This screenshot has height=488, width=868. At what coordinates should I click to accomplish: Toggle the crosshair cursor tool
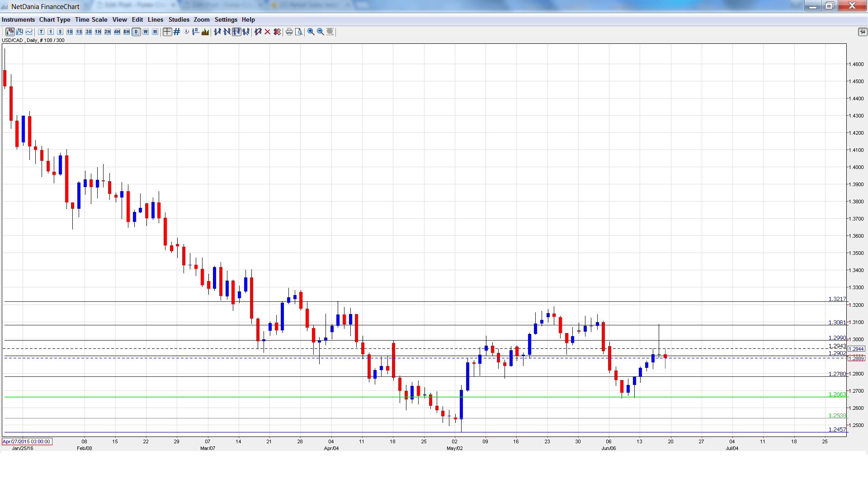167,32
